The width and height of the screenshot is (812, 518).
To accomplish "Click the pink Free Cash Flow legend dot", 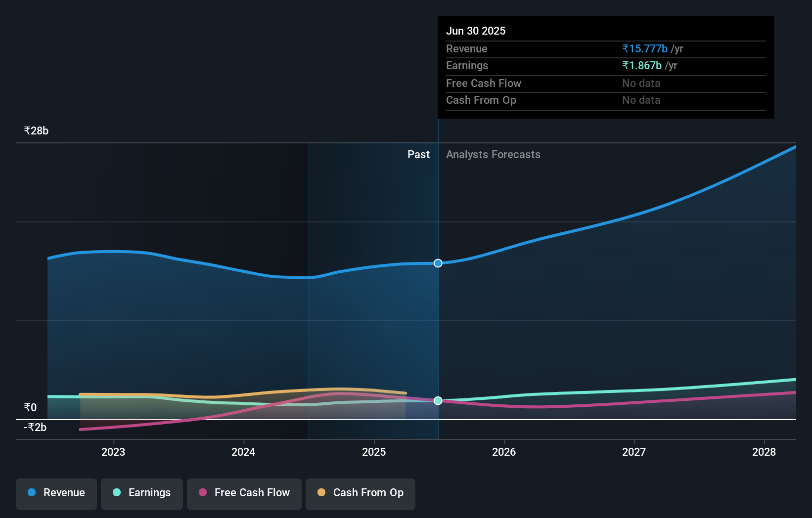I will (203, 493).
